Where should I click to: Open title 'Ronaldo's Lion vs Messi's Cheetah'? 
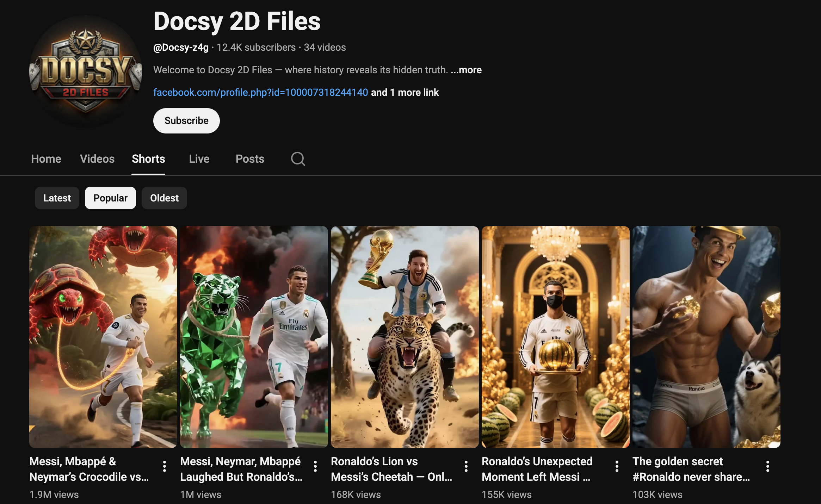point(391,469)
